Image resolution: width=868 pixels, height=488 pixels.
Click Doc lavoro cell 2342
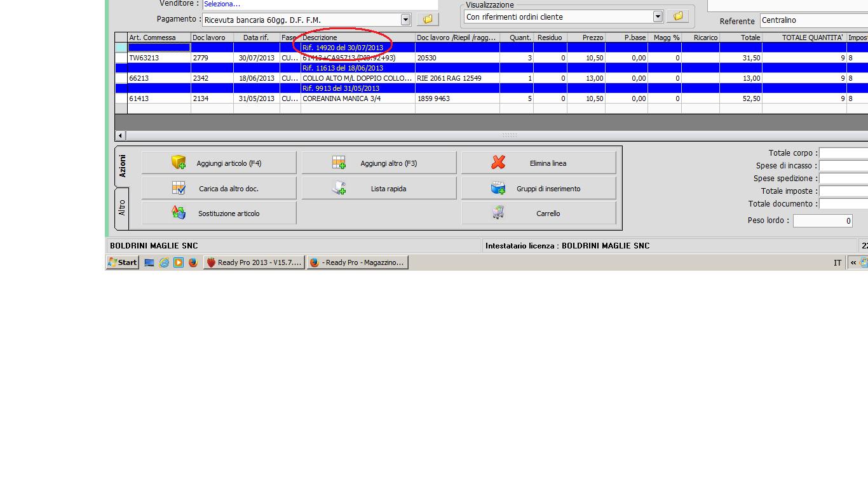tap(212, 78)
